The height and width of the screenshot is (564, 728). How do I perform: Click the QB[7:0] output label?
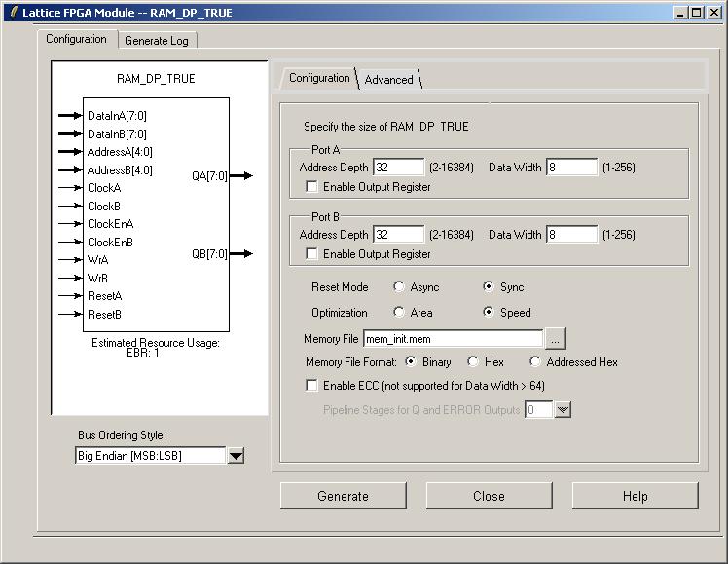coord(209,254)
